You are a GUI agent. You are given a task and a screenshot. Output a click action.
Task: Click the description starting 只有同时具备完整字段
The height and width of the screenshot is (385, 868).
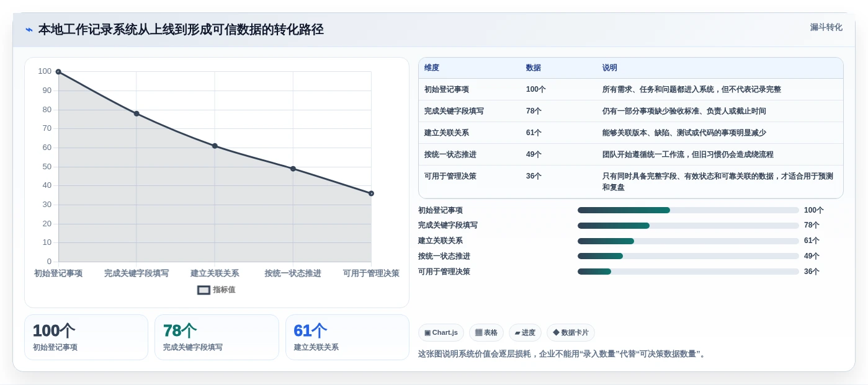(x=718, y=182)
